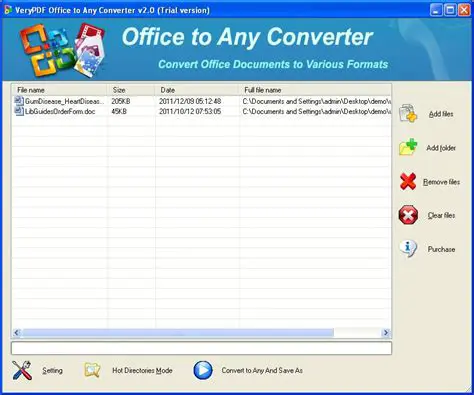474x395 pixels.
Task: Sort by the Date column header
Action: pyautogui.click(x=197, y=90)
